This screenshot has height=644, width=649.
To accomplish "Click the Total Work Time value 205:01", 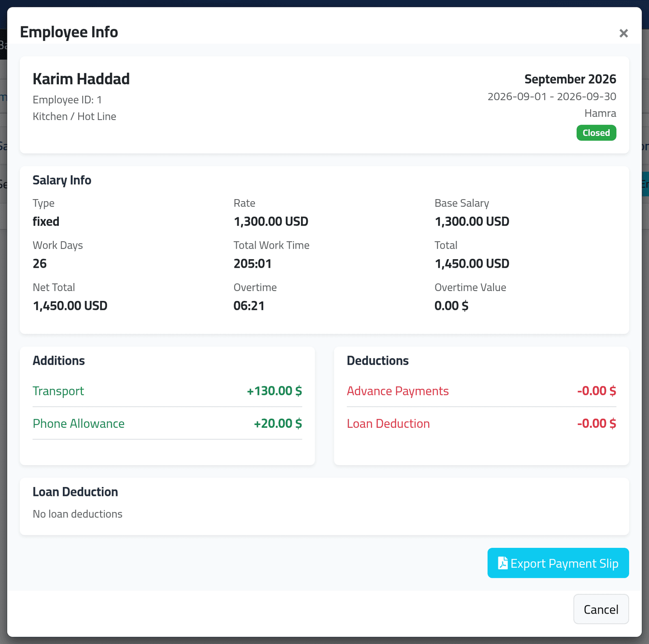I will pyautogui.click(x=253, y=264).
